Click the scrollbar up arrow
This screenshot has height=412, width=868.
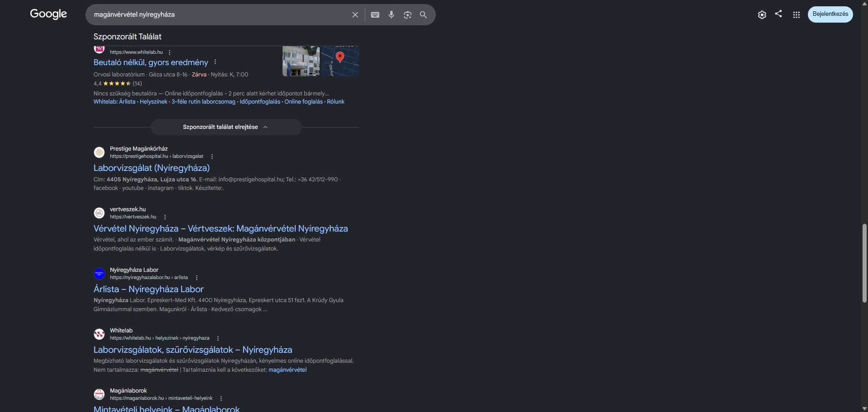864,3
